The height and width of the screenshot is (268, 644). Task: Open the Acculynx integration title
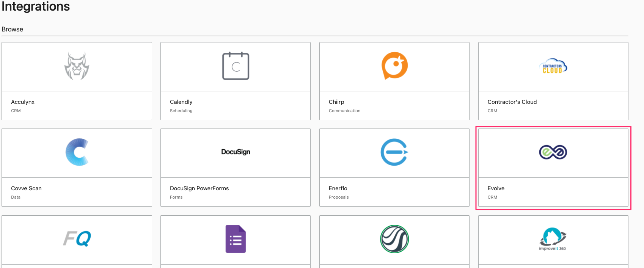click(x=23, y=102)
